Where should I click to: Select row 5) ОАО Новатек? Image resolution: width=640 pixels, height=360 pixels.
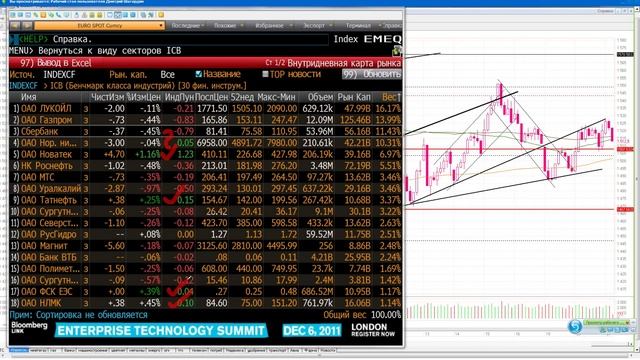pyautogui.click(x=205, y=154)
